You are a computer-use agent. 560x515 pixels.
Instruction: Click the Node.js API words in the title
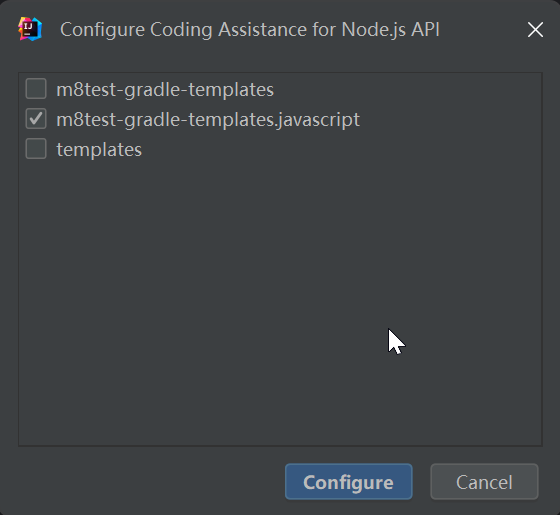(390, 29)
